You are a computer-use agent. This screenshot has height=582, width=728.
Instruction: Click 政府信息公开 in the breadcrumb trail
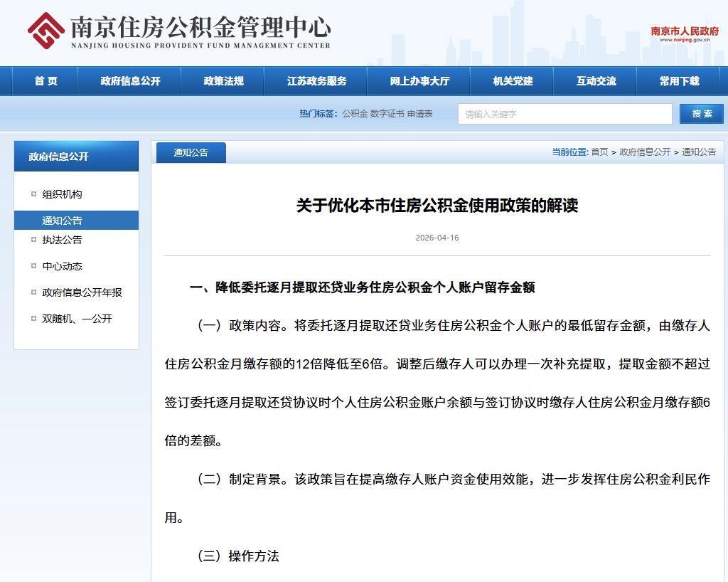coord(645,152)
